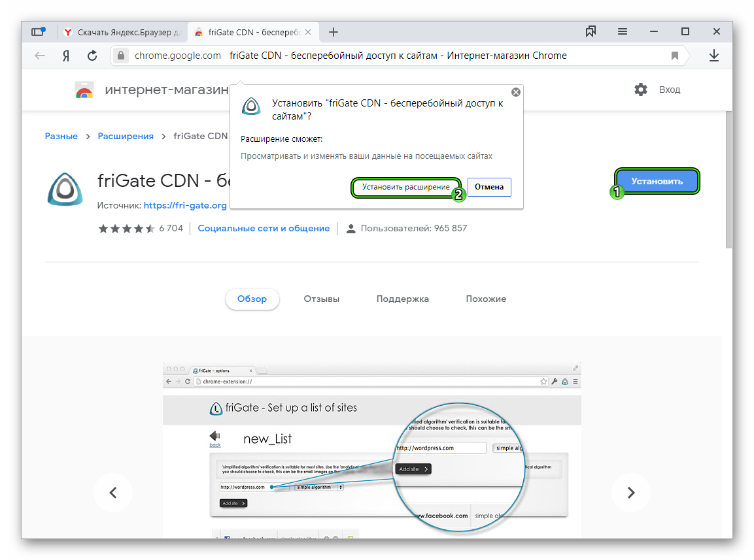Open Yandex home via Я icon
The height and width of the screenshot is (560, 754).
tap(66, 56)
